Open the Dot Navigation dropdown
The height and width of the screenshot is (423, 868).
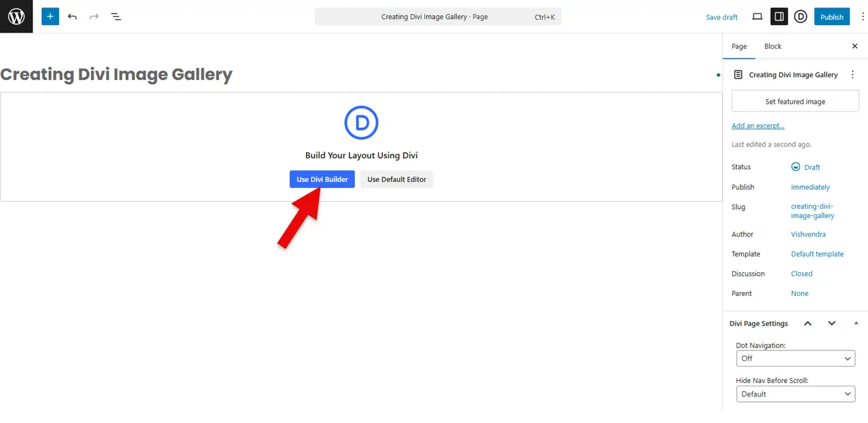tap(795, 358)
